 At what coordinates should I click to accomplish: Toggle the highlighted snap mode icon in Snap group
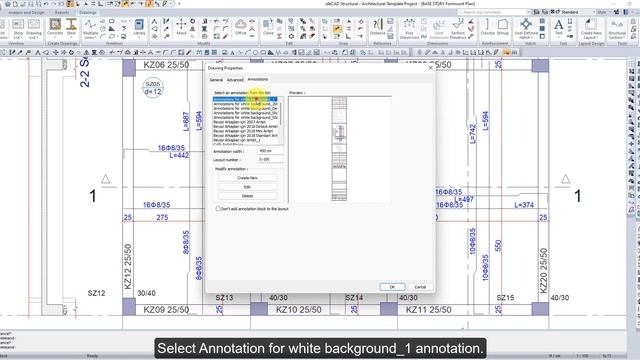coord(337,29)
